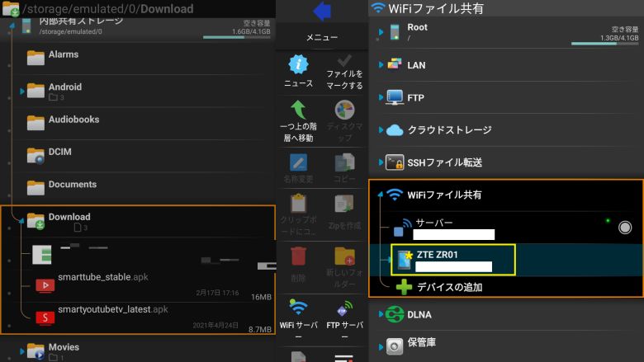This screenshot has width=644, height=362.
Task: Select the Android folder name
Action: [x=65, y=87]
